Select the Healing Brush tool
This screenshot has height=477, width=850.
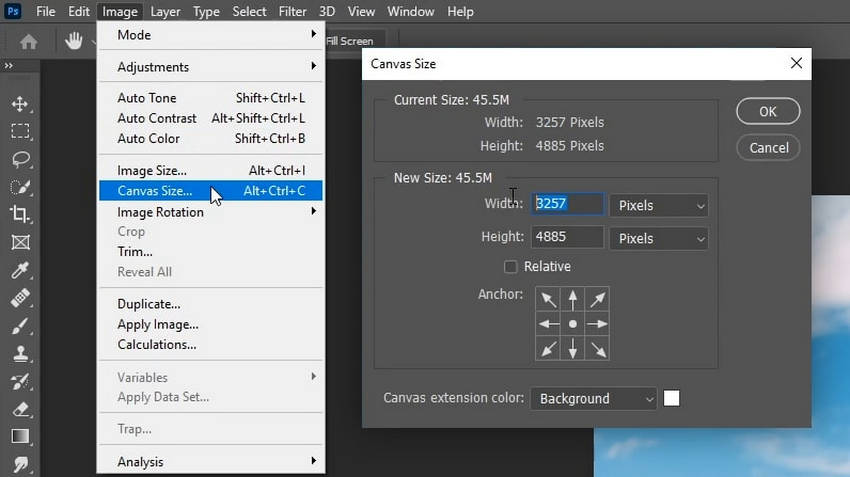[x=20, y=298]
